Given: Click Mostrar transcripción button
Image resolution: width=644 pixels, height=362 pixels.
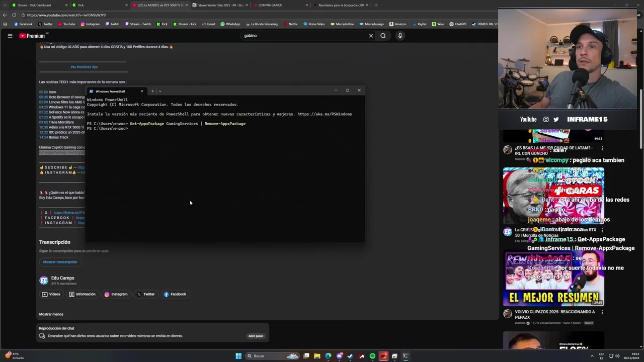Looking at the screenshot, I should (60, 262).
